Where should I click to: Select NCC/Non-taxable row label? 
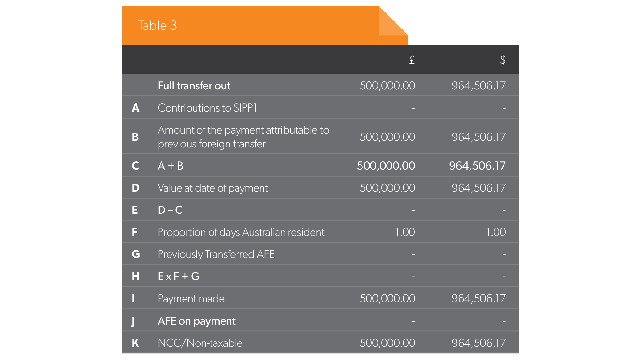(x=200, y=343)
